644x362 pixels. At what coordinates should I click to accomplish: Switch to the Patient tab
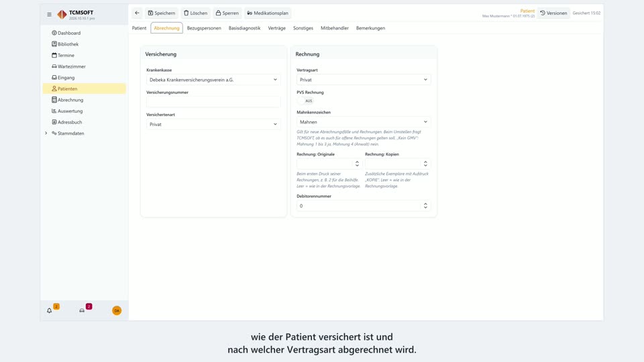tap(139, 28)
